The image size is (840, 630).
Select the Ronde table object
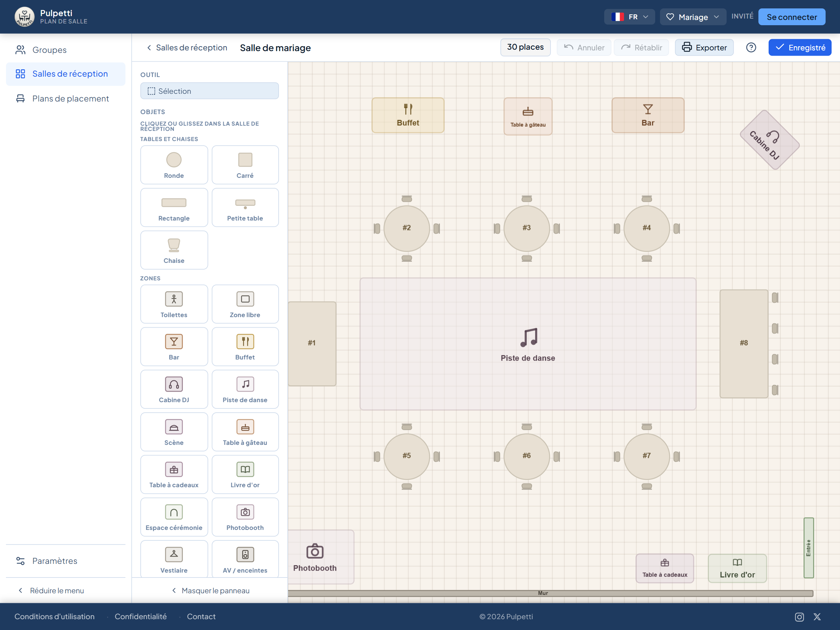tap(174, 165)
